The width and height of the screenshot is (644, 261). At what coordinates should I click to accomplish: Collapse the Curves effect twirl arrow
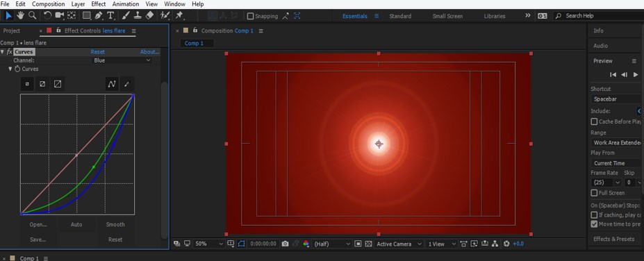tap(3, 51)
